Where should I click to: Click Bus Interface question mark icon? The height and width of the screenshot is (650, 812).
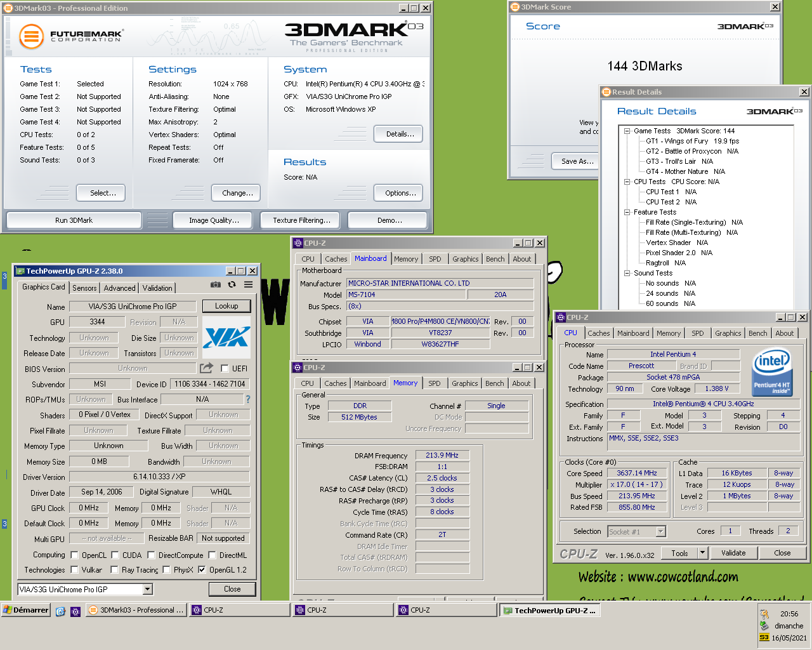click(248, 399)
